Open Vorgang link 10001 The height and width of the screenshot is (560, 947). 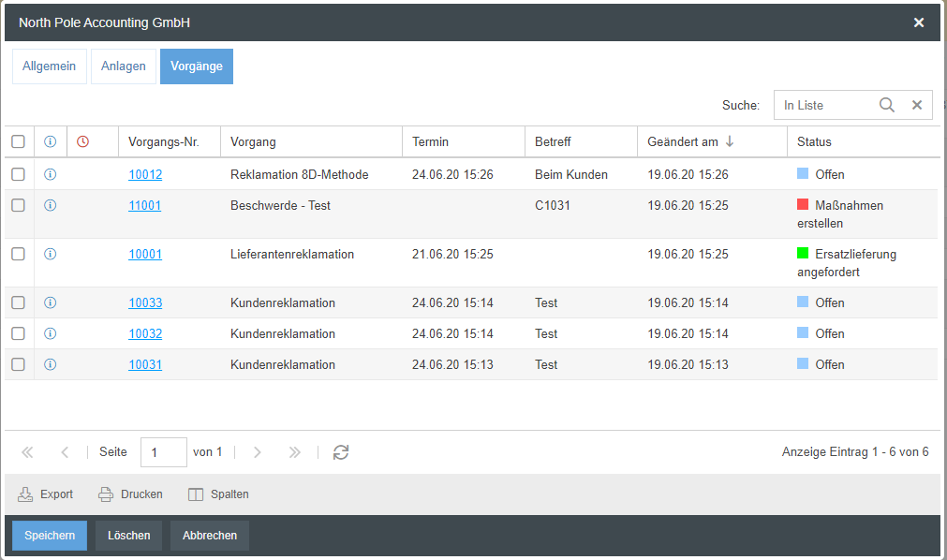pyautogui.click(x=145, y=255)
